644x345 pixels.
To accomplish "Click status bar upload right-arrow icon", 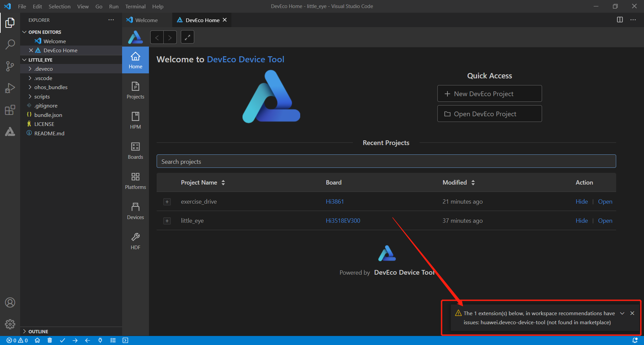I will click(75, 340).
